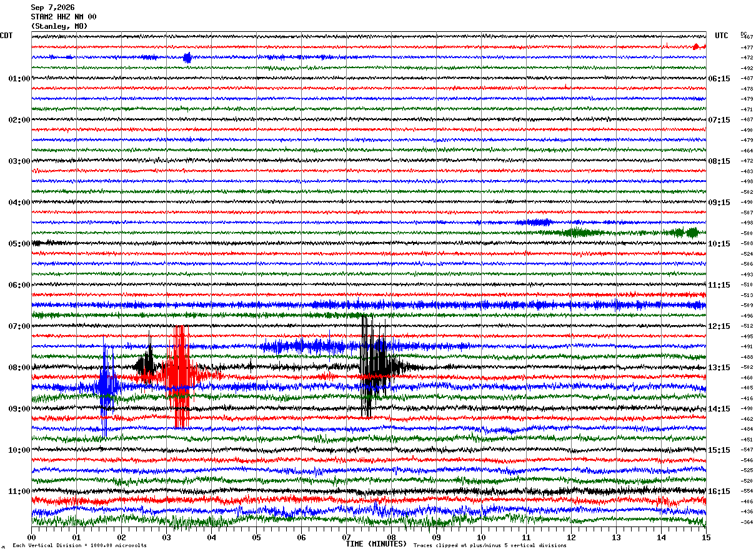Click the minute 15 tick label on axis

pyautogui.click(x=706, y=537)
